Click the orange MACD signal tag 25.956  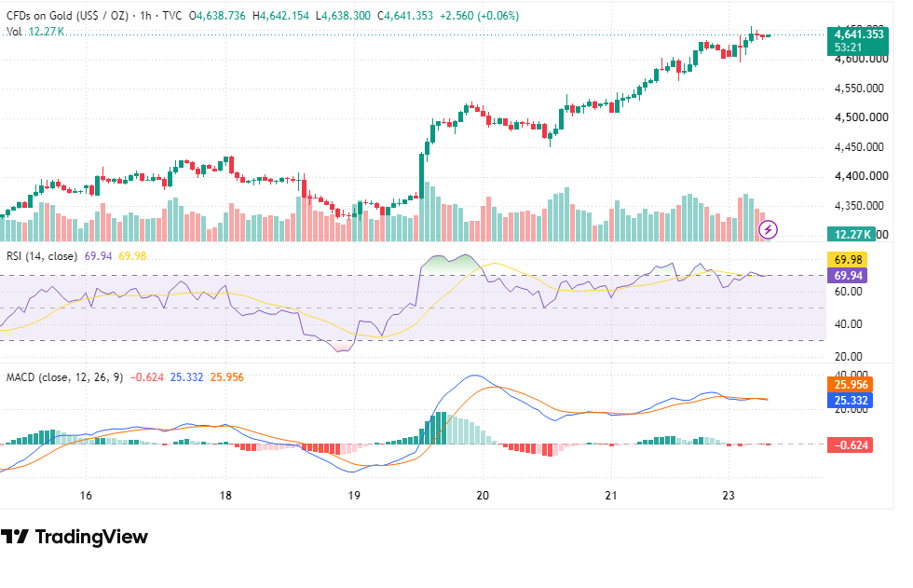(850, 384)
